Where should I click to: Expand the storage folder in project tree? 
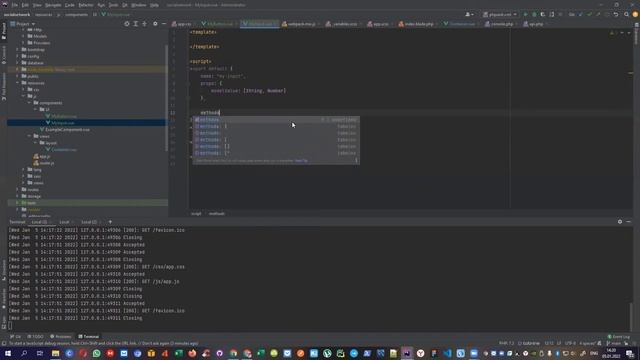(x=18, y=196)
